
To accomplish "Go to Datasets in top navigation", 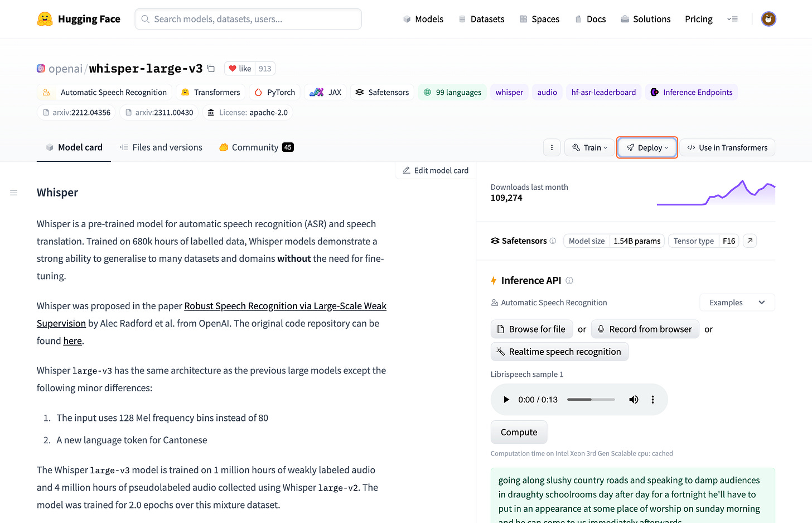I will click(x=481, y=19).
